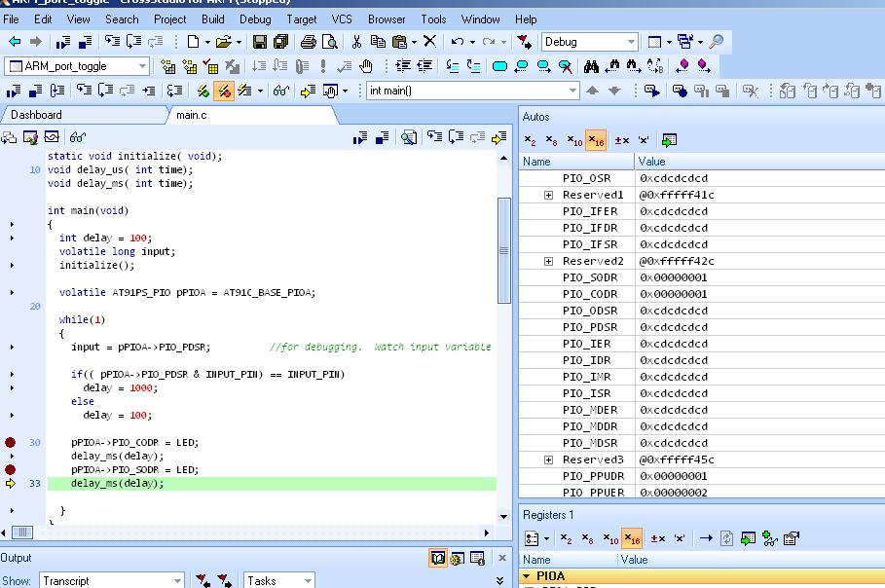Collapse the PIOA register group
Viewport: 885px width, 588px height.
click(526, 576)
